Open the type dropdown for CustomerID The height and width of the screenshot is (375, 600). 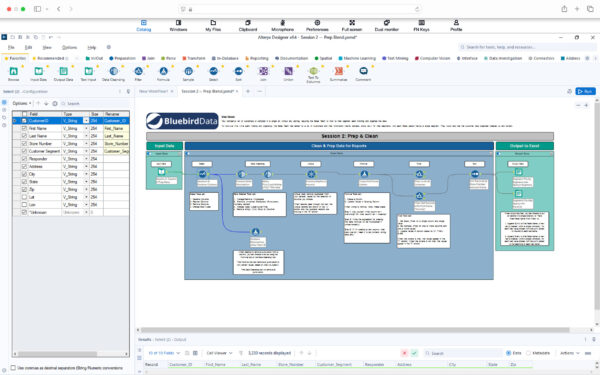(x=86, y=121)
